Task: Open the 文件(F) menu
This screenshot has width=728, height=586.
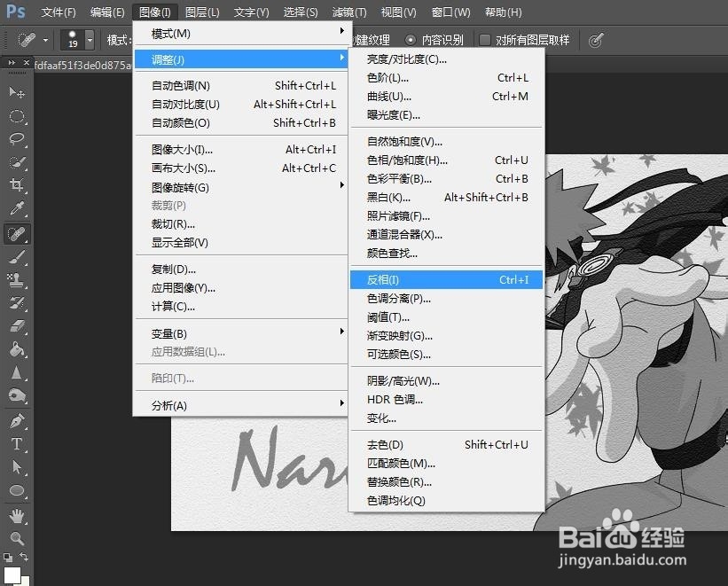Action: [x=59, y=12]
